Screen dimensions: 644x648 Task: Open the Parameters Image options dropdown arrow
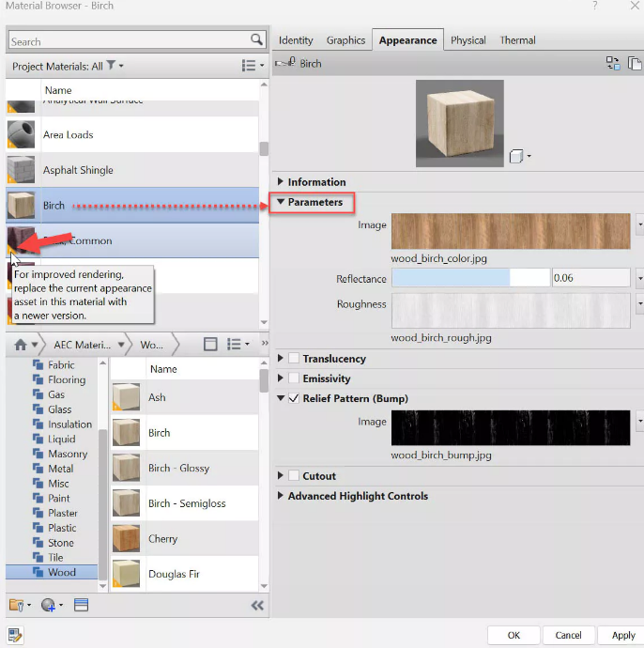(640, 224)
